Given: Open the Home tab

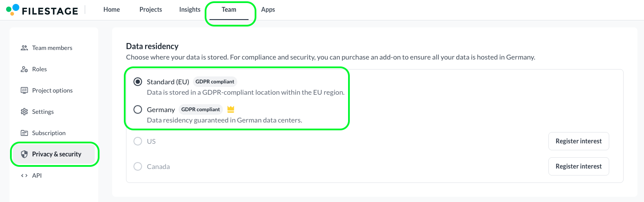Looking at the screenshot, I should click(112, 10).
